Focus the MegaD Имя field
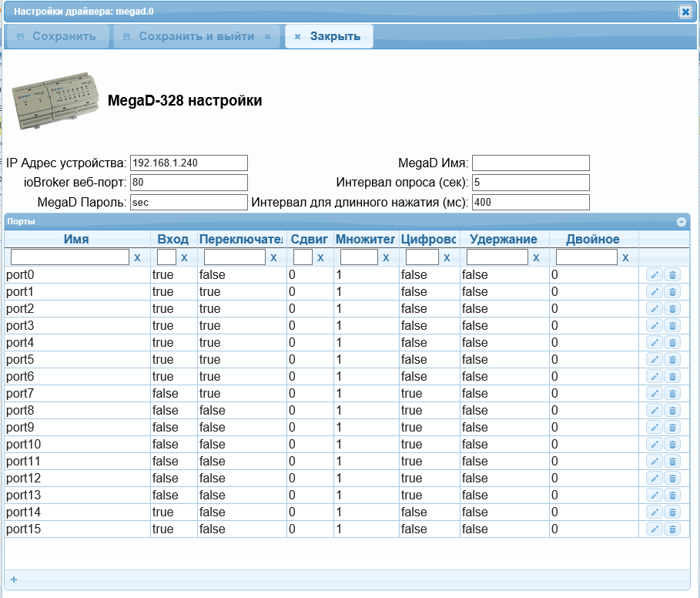Image resolution: width=700 pixels, height=598 pixels. pos(531,163)
